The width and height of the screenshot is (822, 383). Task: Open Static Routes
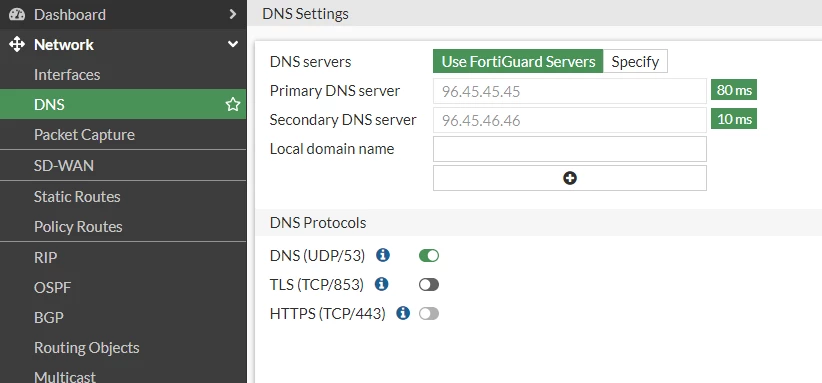[123, 196]
